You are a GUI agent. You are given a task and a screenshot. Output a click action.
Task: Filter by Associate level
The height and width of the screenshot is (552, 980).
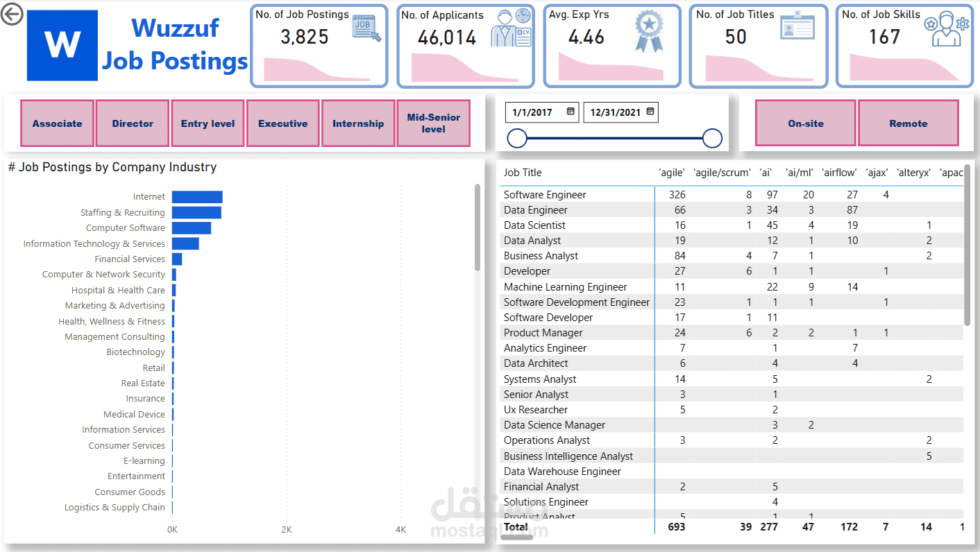(x=58, y=123)
